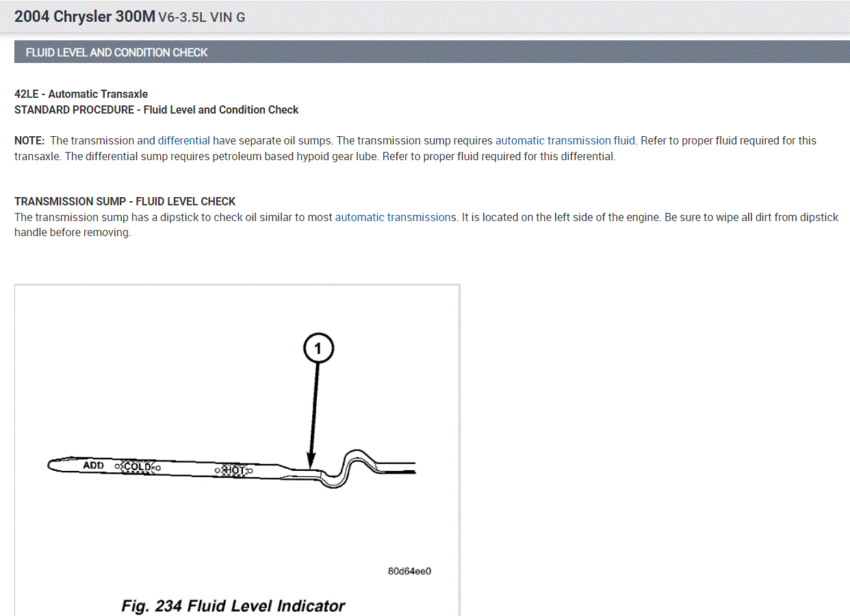Screen dimensions: 850x616
Task: Click the 'ADD' marking on the dipstick
Action: (93, 465)
